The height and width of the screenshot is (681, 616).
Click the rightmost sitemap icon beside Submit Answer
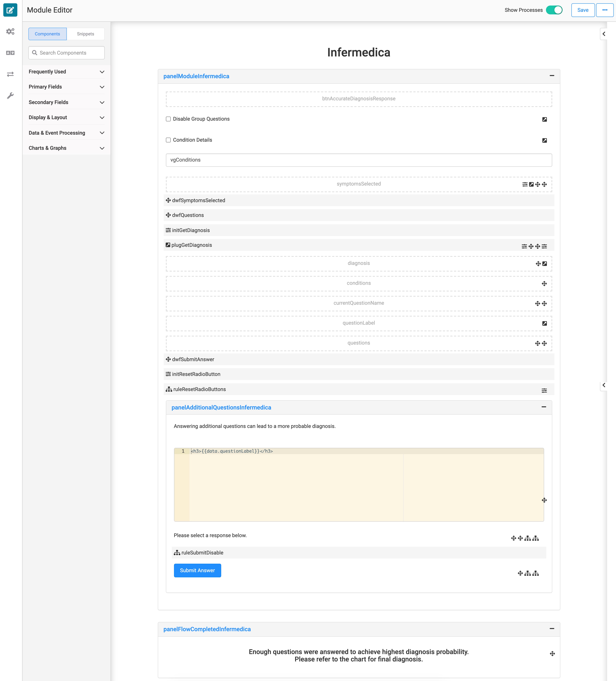click(536, 573)
